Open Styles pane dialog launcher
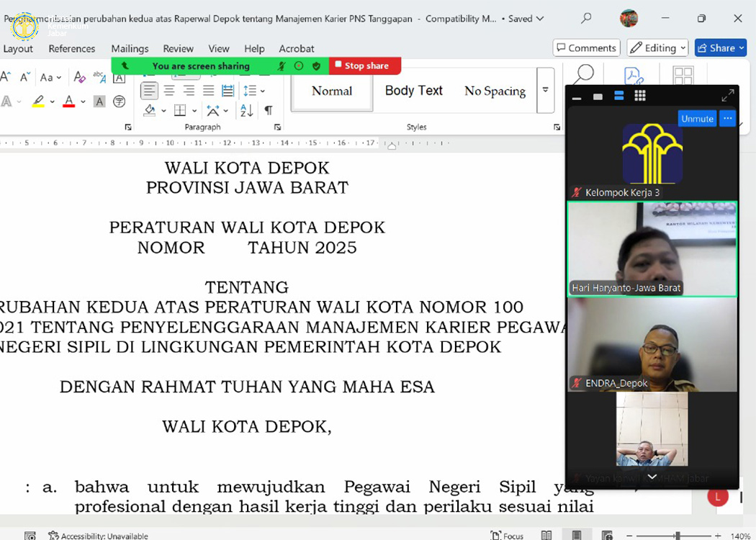 coord(557,127)
